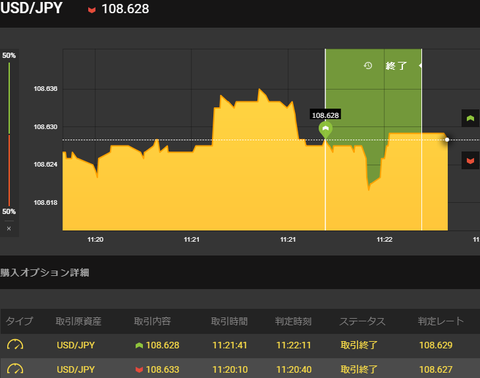480x378 pixels.
Task: Click the 取引時間 column header
Action: pos(229,321)
